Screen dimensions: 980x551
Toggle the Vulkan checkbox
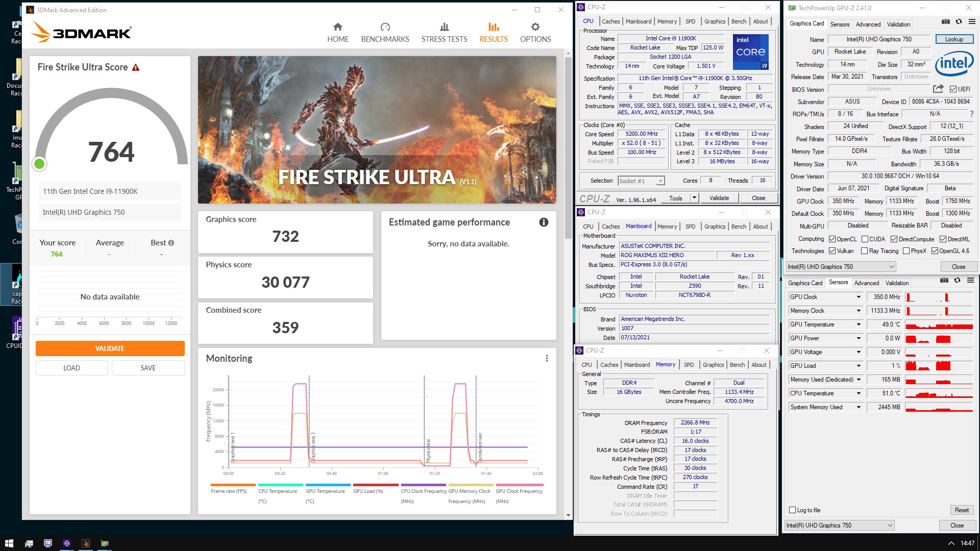click(x=832, y=251)
